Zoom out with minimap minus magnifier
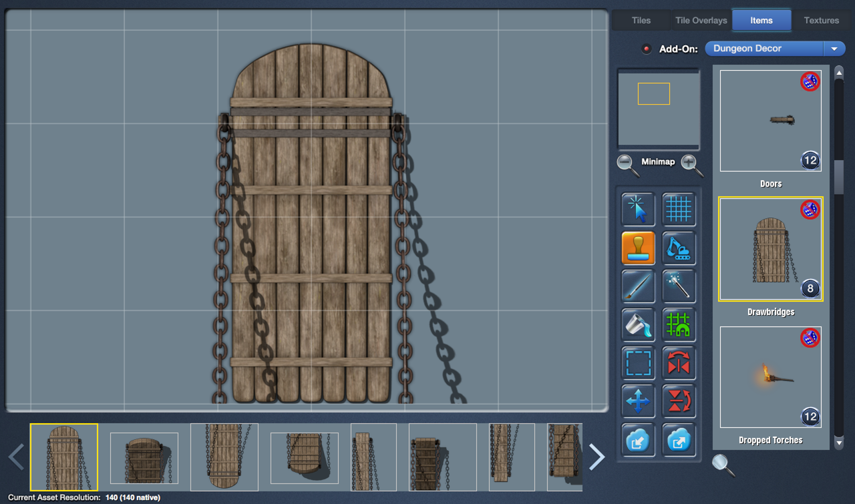This screenshot has height=504, width=855. [627, 164]
